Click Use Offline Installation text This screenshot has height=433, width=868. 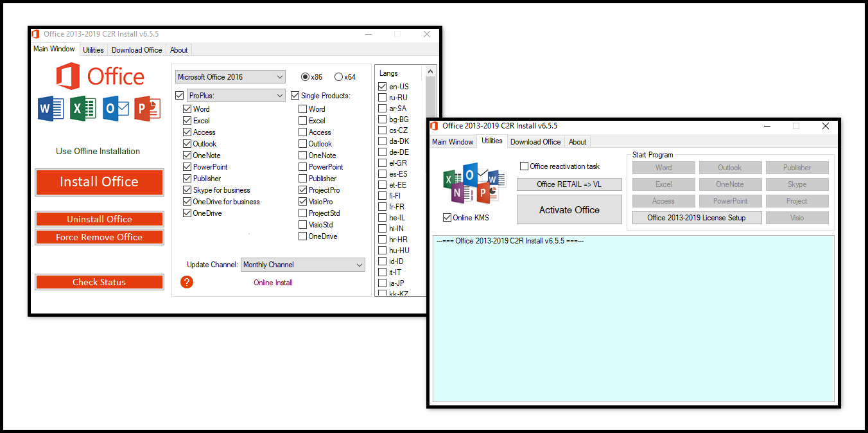[x=98, y=152]
